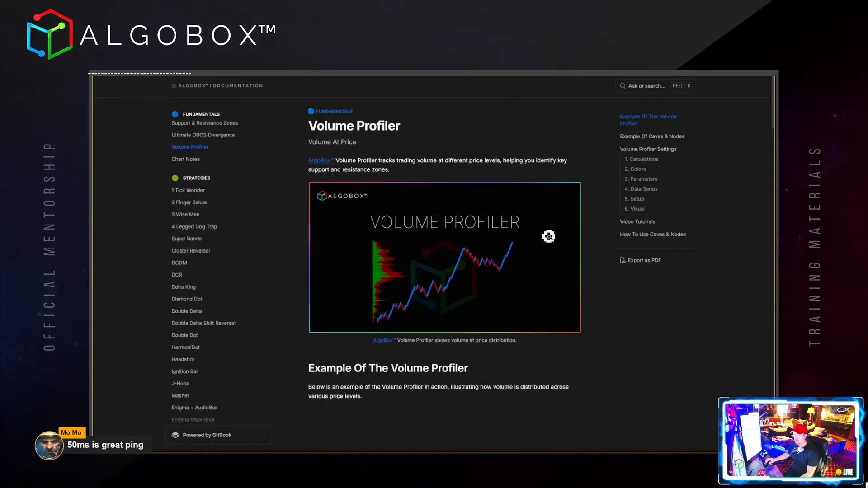The image size is (868, 488).
Task: Click the Volume Profiler banner image
Action: click(x=445, y=258)
